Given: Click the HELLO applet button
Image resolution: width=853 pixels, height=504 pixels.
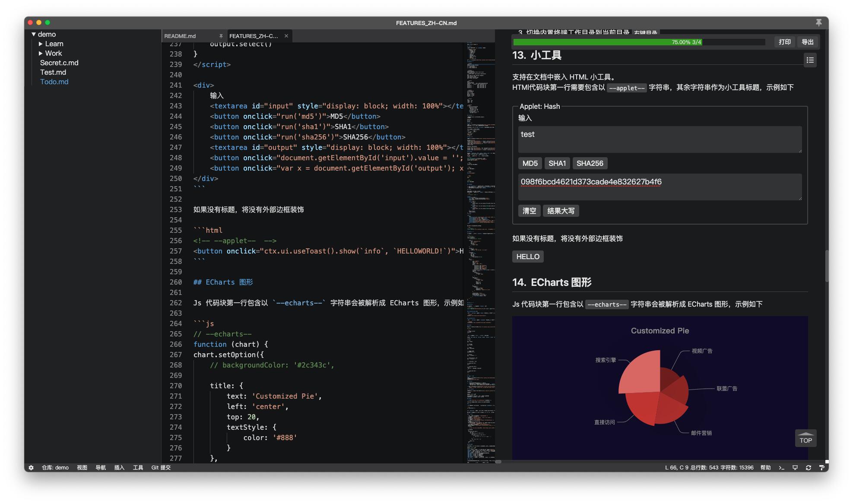Looking at the screenshot, I should [x=528, y=257].
